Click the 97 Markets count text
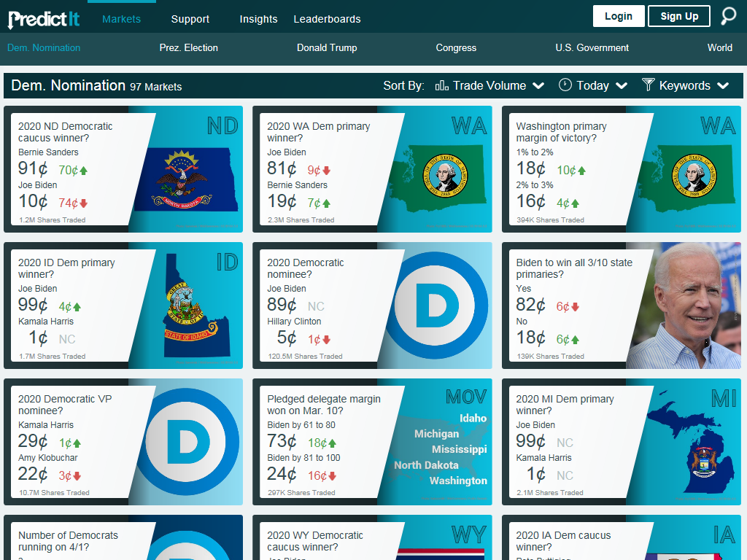 point(156,87)
